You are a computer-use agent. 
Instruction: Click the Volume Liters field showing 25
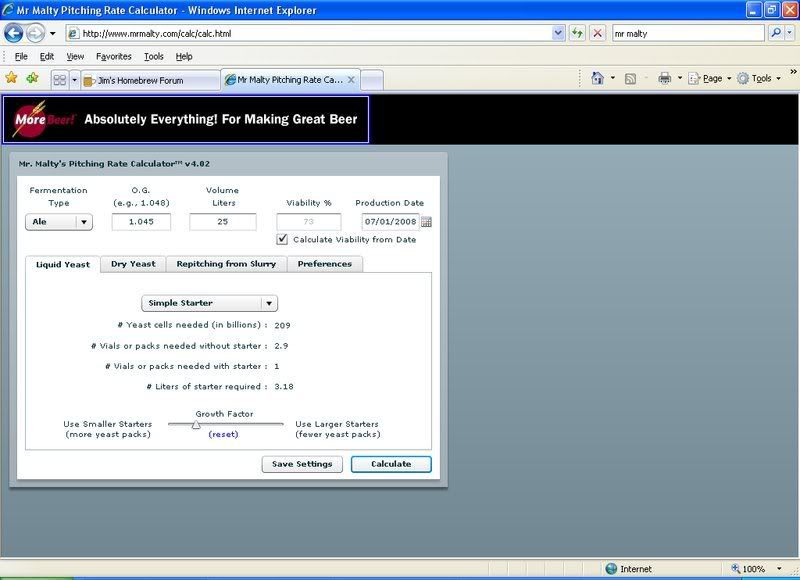point(223,222)
